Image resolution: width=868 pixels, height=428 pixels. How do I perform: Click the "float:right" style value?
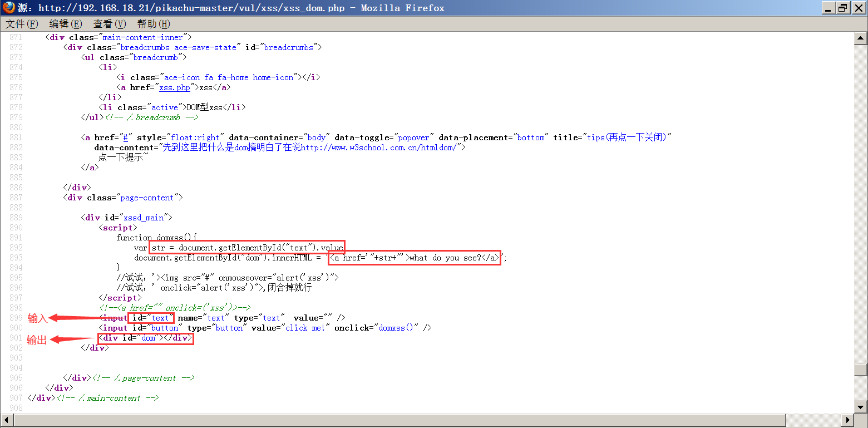[x=195, y=137]
